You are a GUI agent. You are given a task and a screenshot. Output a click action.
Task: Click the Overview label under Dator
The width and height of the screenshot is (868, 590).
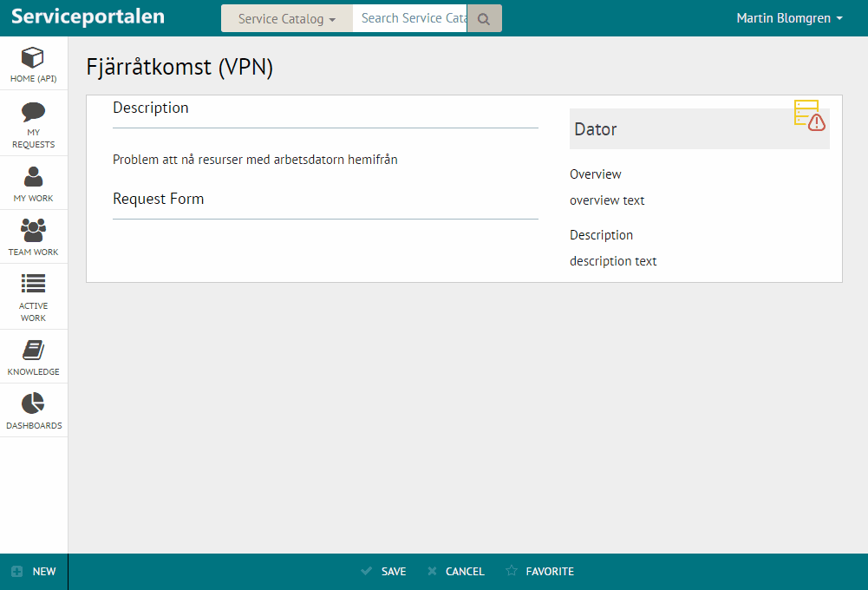point(596,174)
